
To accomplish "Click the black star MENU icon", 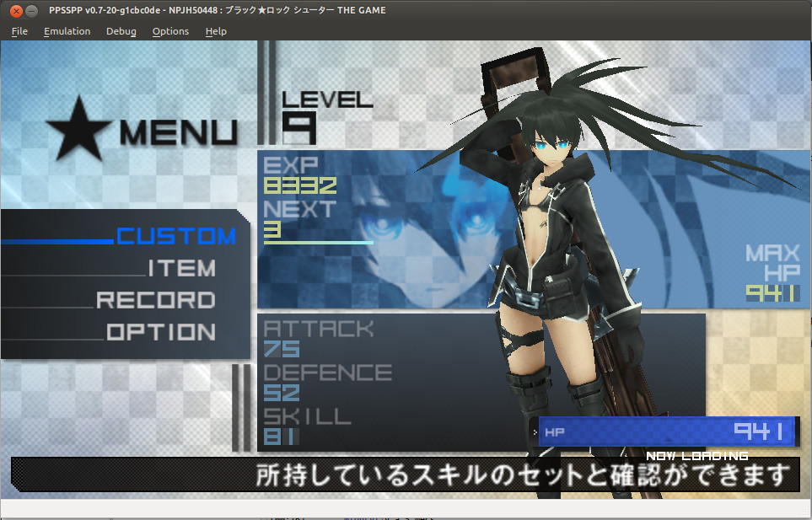I will [x=78, y=128].
